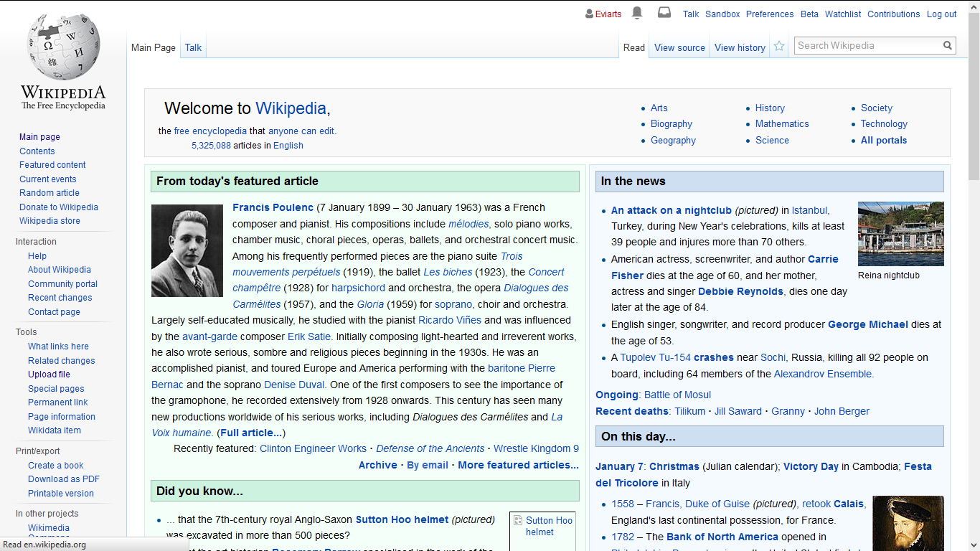Open the Duke of Guise portrait
Screen dimensions: 980x551
(x=908, y=523)
